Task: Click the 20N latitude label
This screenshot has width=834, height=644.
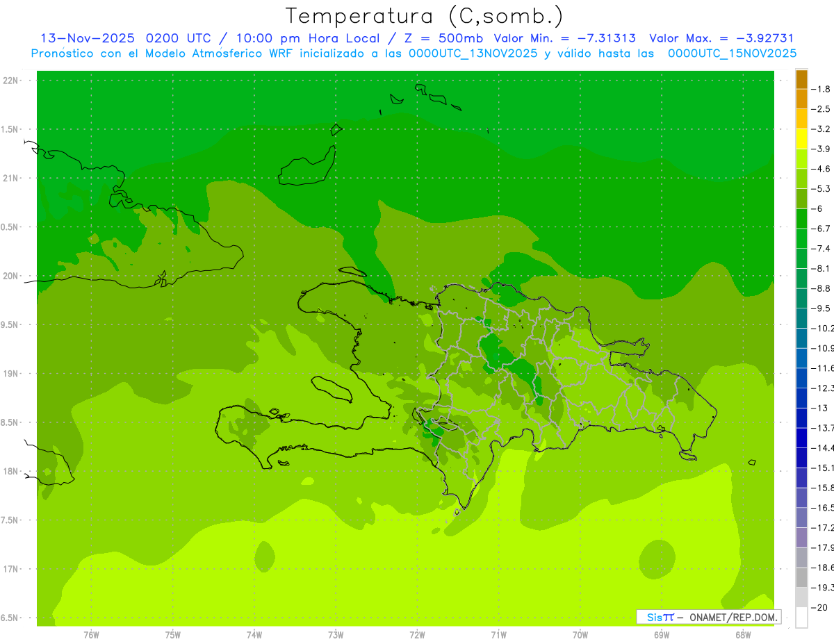Action: [12, 276]
